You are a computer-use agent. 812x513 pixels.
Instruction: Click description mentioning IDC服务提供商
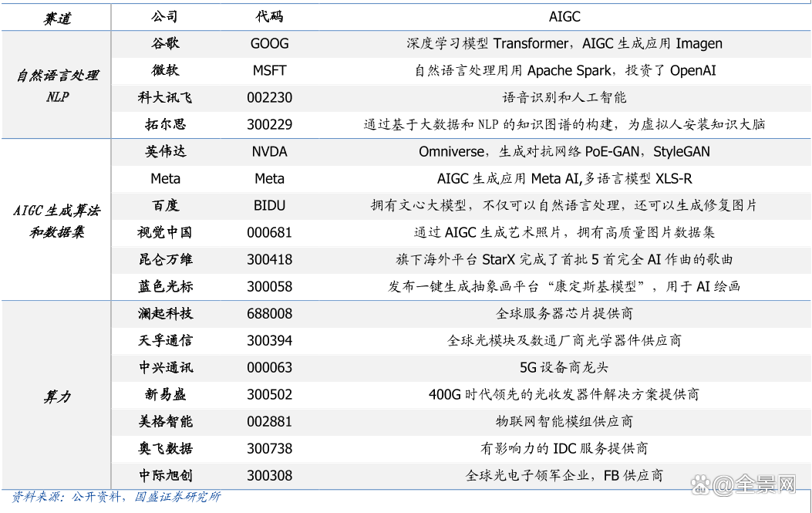[x=564, y=448]
